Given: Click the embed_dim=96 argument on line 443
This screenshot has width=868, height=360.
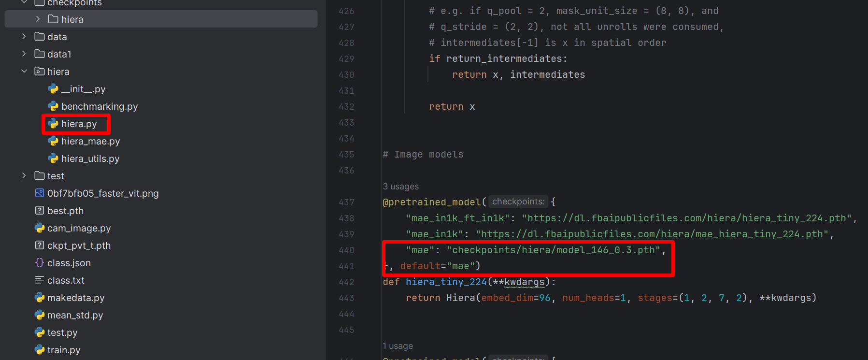Looking at the screenshot, I should 516,298.
